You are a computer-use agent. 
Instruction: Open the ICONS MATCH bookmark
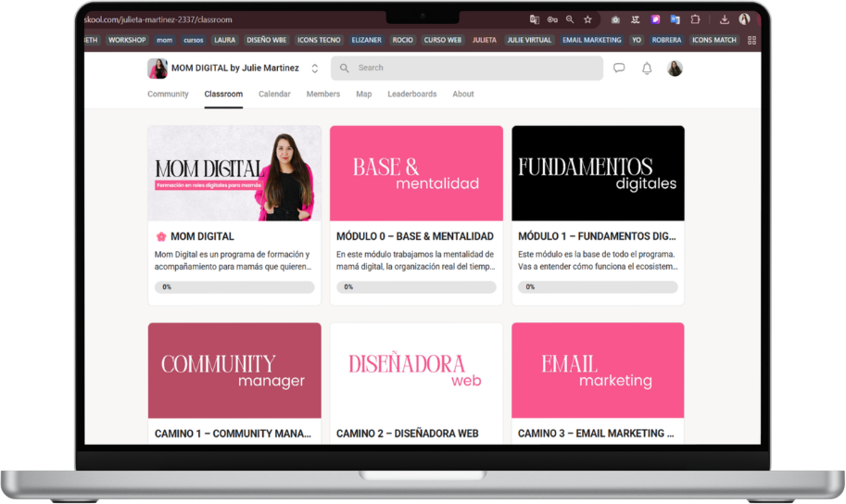point(713,40)
